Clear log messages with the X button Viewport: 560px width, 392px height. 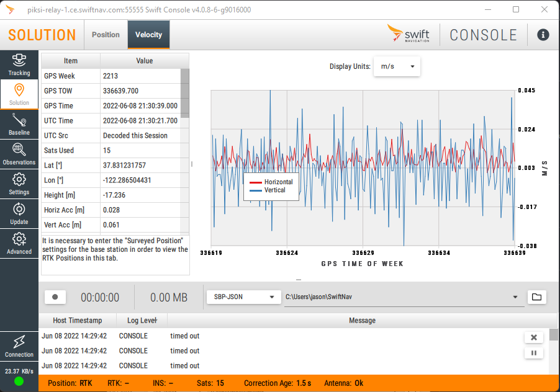click(533, 337)
